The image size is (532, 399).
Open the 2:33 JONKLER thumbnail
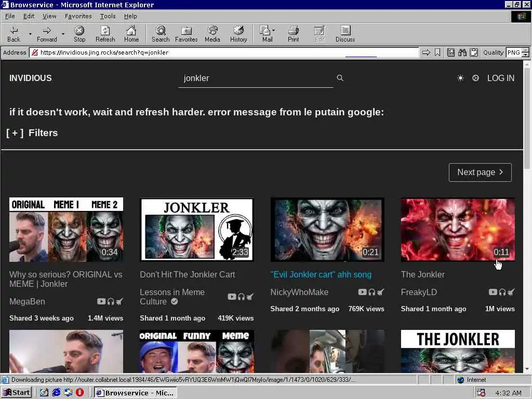pos(197,229)
